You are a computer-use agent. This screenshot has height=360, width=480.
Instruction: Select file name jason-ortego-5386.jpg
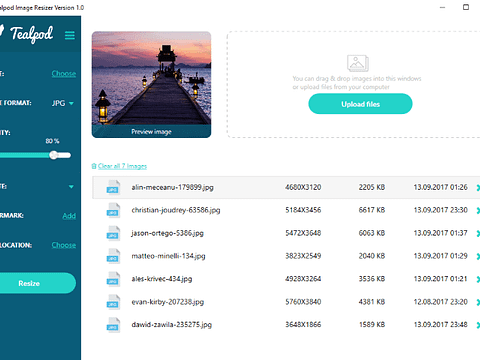167,233
